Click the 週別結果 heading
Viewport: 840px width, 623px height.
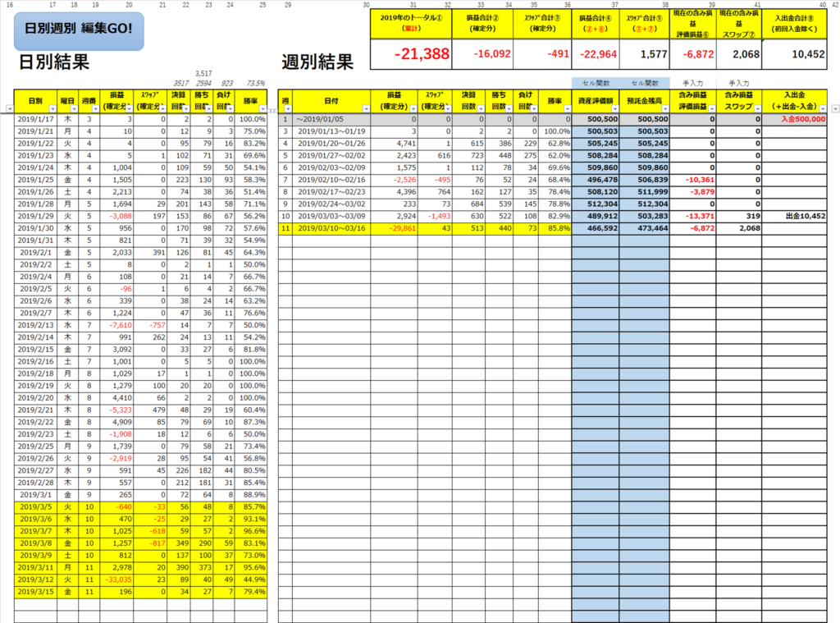[317, 62]
